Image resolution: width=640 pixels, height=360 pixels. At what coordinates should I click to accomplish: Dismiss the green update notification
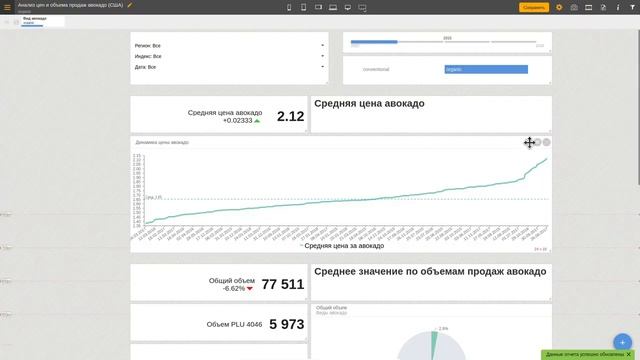tap(629, 355)
